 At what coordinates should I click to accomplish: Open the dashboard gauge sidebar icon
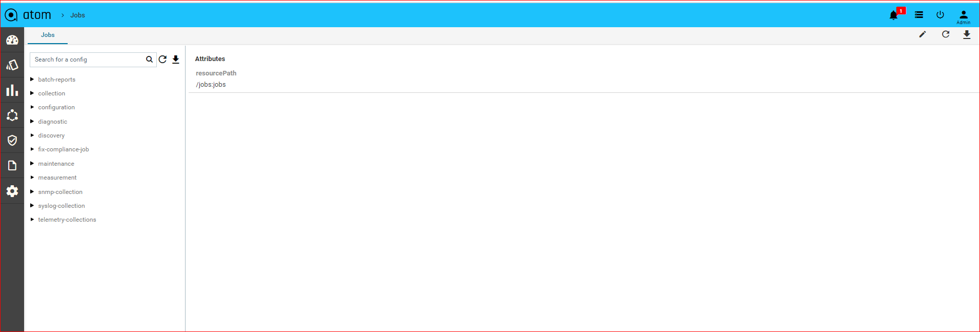click(x=12, y=40)
